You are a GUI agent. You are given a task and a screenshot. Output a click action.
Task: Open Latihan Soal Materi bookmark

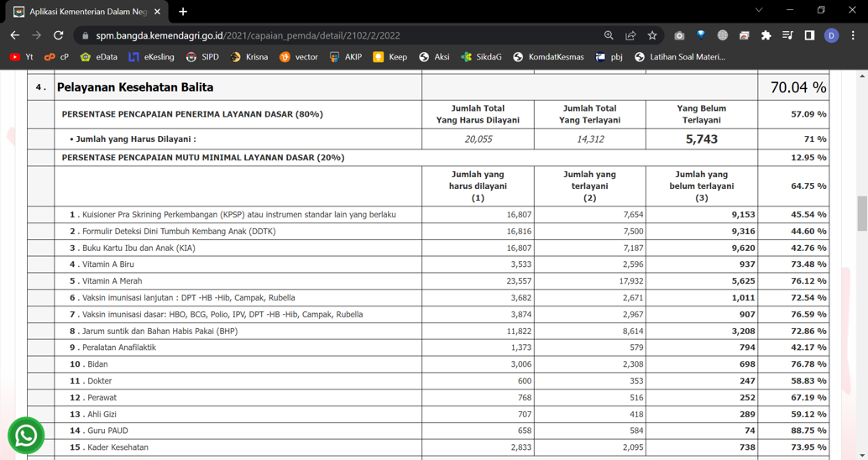[x=680, y=57]
